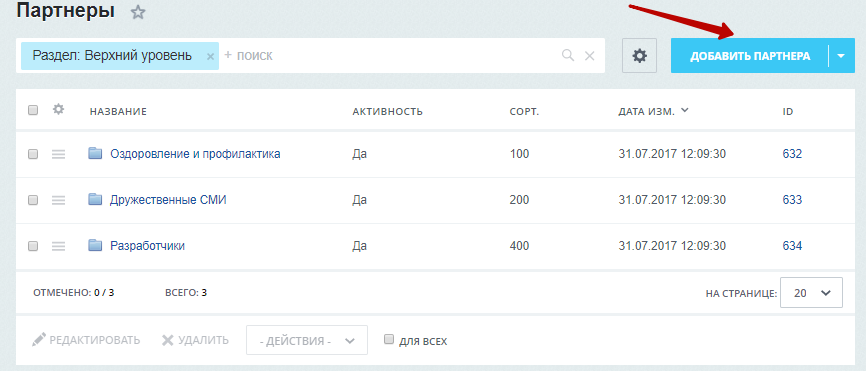The height and width of the screenshot is (371, 866).
Task: Click ID link 634
Action: tap(792, 246)
